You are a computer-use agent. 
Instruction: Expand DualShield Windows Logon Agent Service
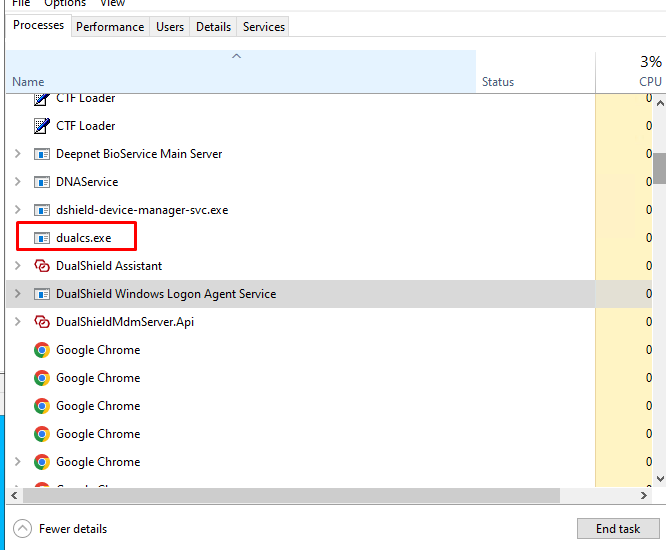17,294
